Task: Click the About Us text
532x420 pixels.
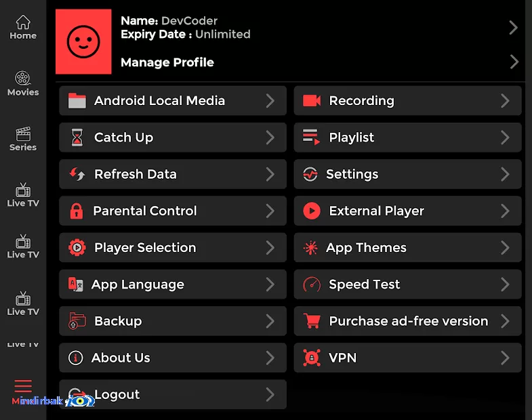Action: point(121,358)
